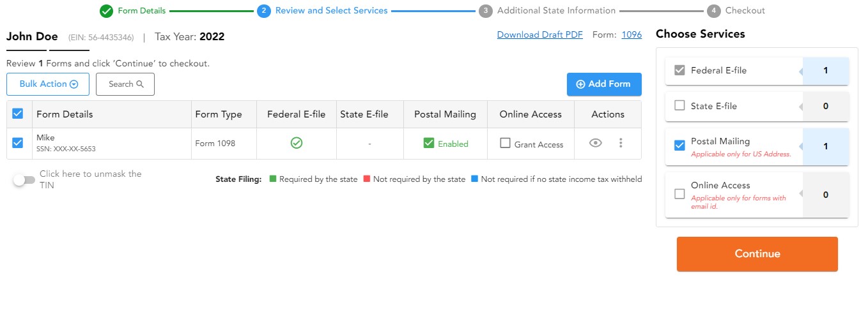Viewport: 868px width, 314px height.
Task: Click the Postal Mailing column header
Action: pos(446,114)
